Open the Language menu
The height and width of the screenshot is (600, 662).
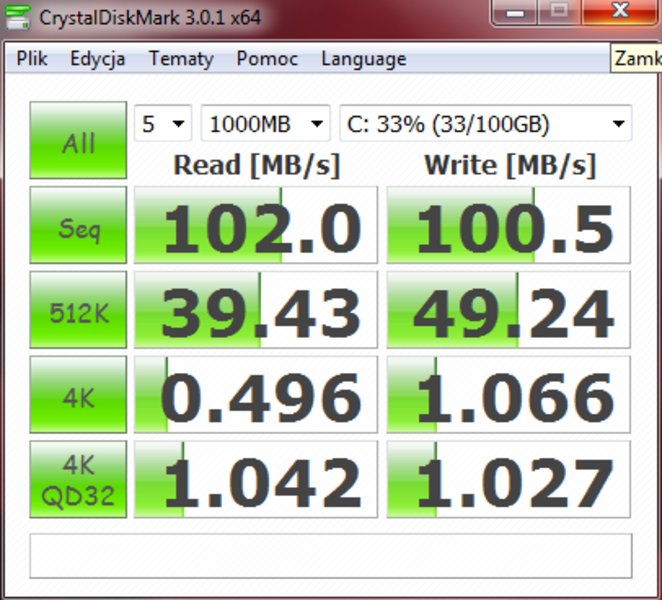click(x=363, y=59)
